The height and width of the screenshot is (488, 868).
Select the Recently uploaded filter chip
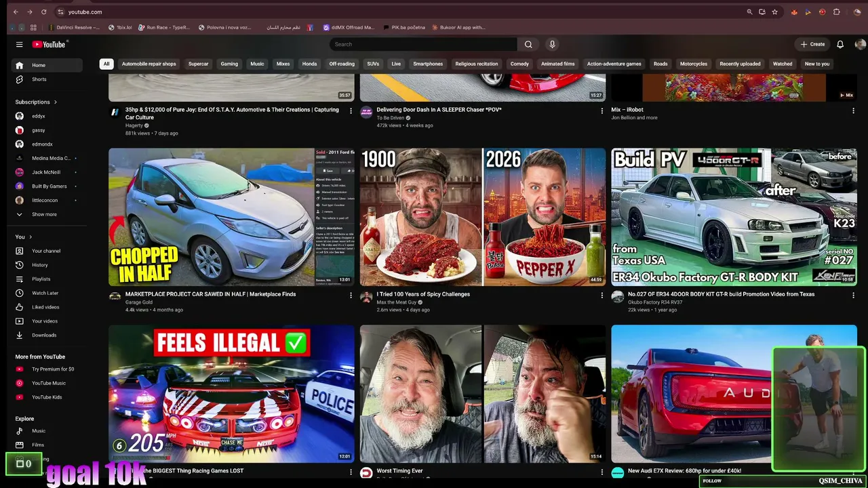pyautogui.click(x=740, y=64)
